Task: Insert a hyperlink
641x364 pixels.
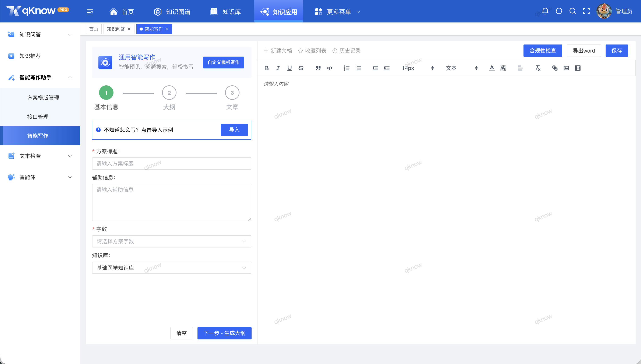Action: click(555, 68)
